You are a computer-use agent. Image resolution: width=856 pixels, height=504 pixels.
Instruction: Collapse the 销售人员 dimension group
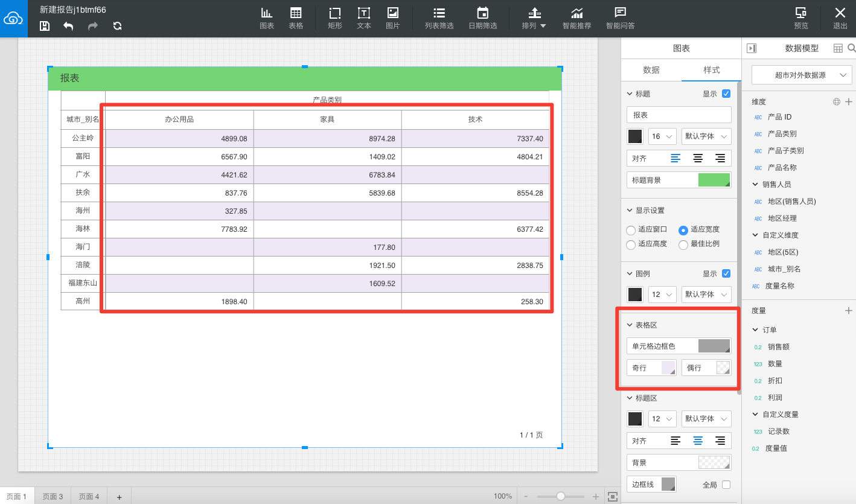click(x=755, y=184)
